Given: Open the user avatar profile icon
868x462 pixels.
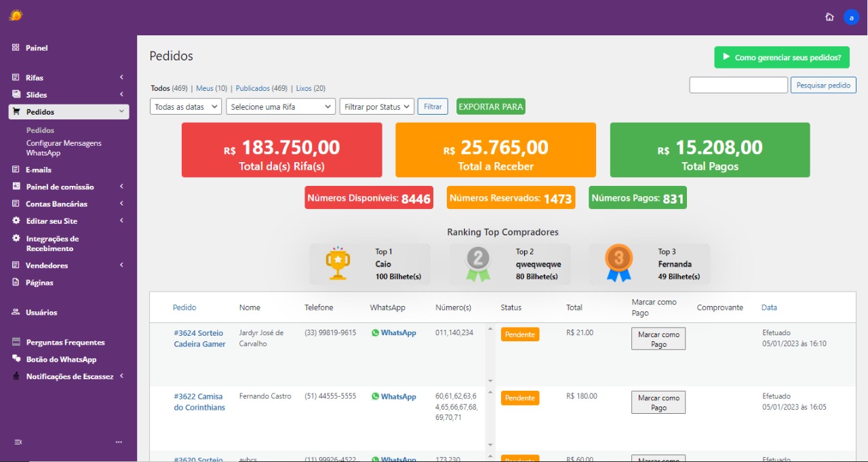Looking at the screenshot, I should [x=851, y=18].
